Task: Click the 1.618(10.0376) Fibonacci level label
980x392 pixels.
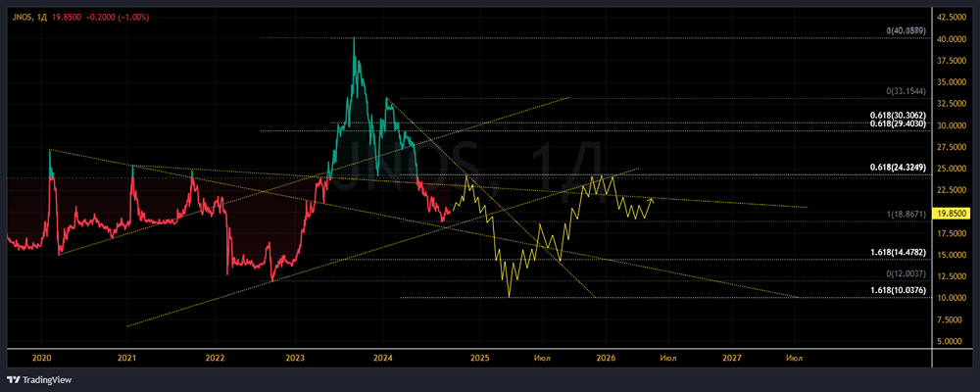Action: tap(897, 291)
